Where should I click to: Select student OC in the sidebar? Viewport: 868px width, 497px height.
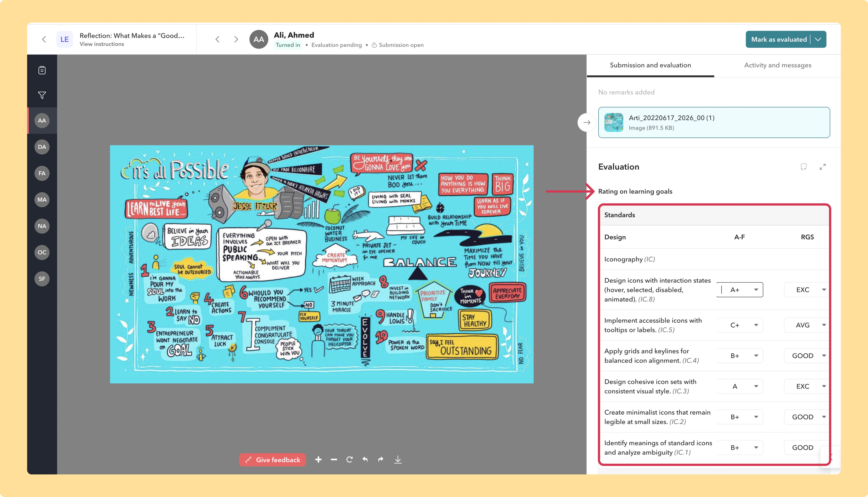[42, 252]
